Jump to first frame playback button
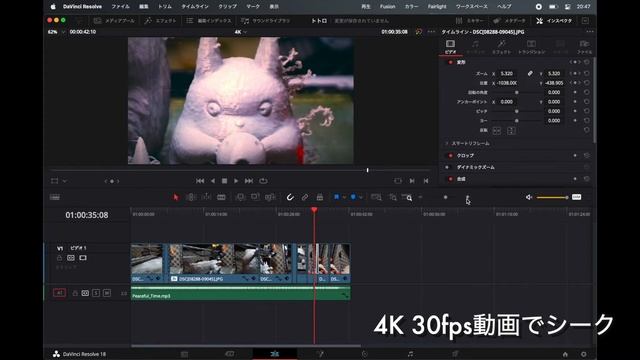This screenshot has width=640, height=360. point(200,181)
